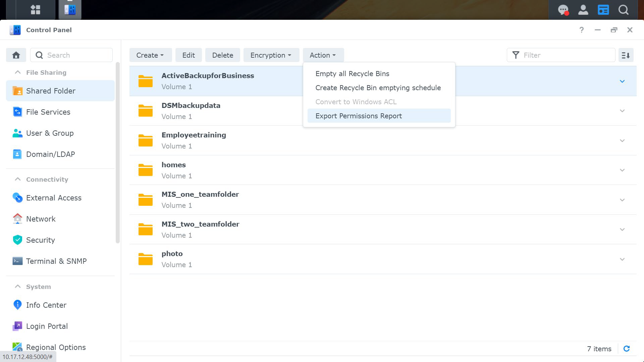Expand the DSMbackupdata folder details
The width and height of the screenshot is (644, 362).
pos(622,111)
